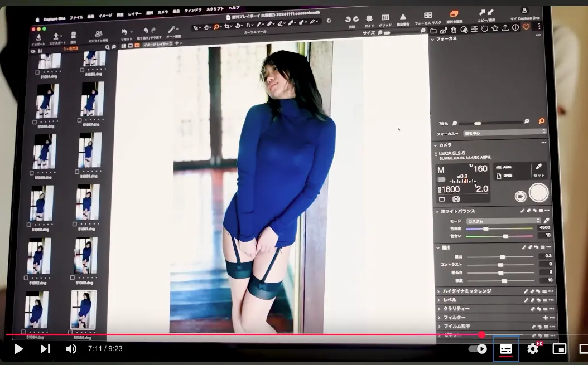The image size is (588, 365).
Task: Expand the Clarity (クラリティー) panel
Action: tap(438, 309)
